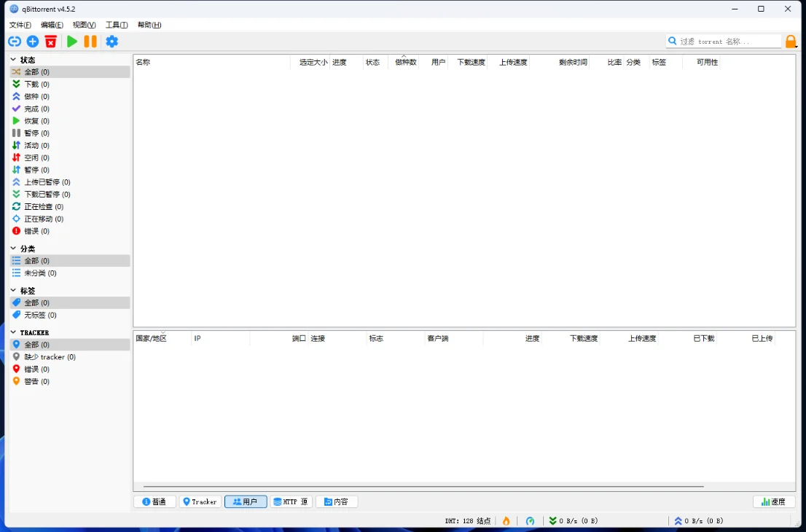
Task: Click the orange pause toolbar button
Action: 90,42
